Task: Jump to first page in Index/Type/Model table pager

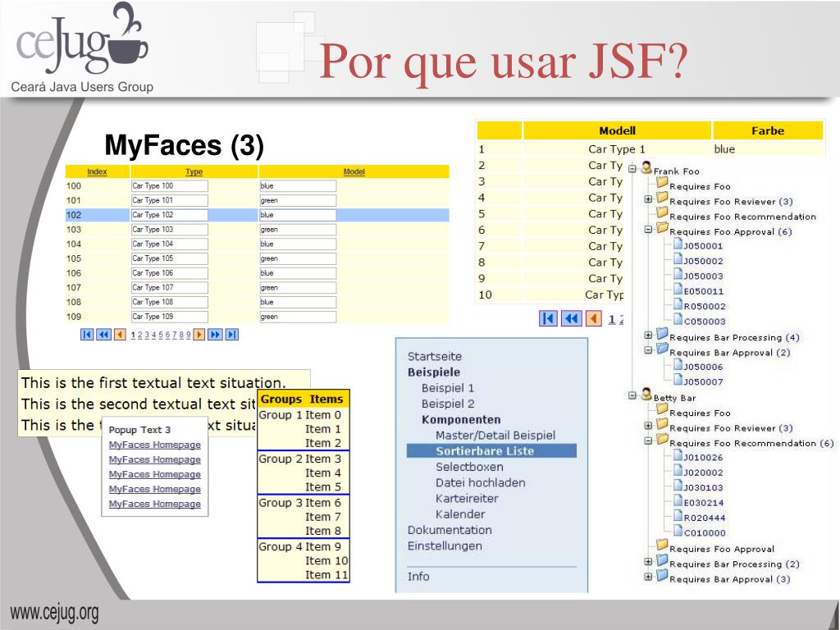Action: coord(87,335)
